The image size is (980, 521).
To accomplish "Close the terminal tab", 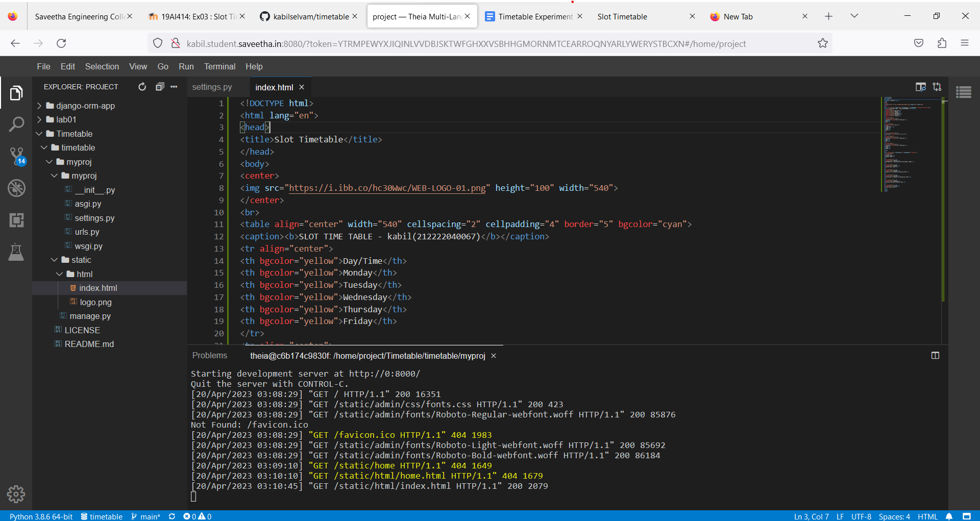I will (494, 356).
